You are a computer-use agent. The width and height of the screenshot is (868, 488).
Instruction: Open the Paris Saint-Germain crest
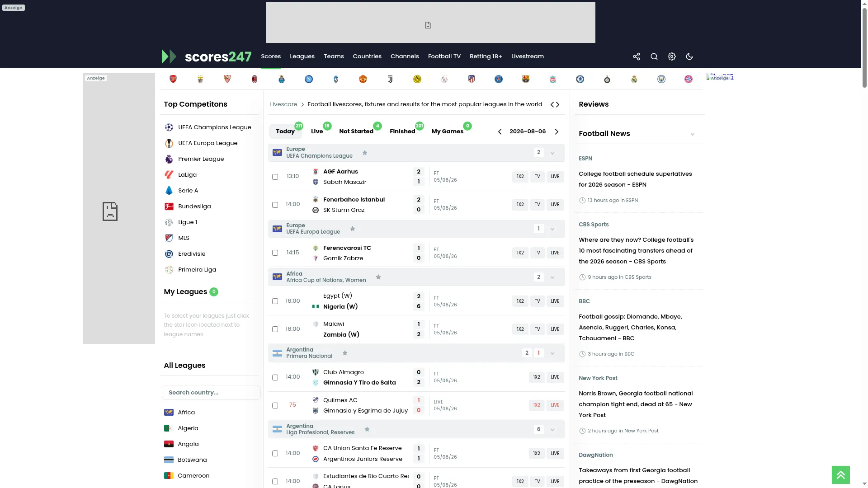[499, 79]
